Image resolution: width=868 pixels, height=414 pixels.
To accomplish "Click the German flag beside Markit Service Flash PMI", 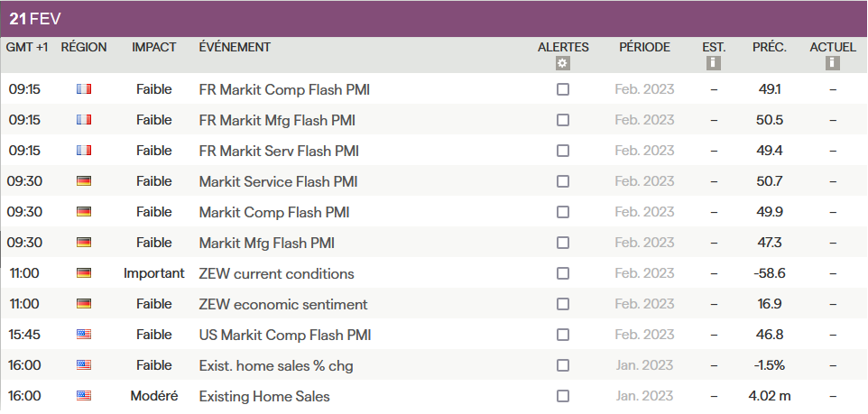I will (84, 181).
